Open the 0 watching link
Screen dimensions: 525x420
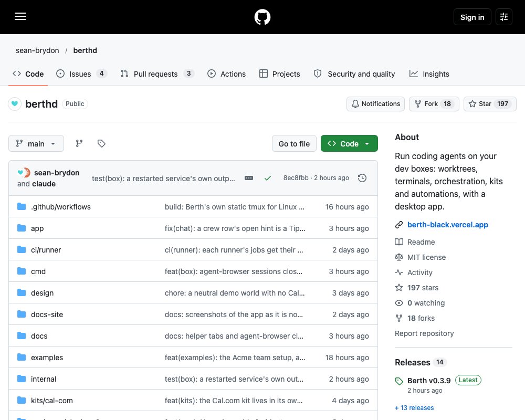[426, 303]
